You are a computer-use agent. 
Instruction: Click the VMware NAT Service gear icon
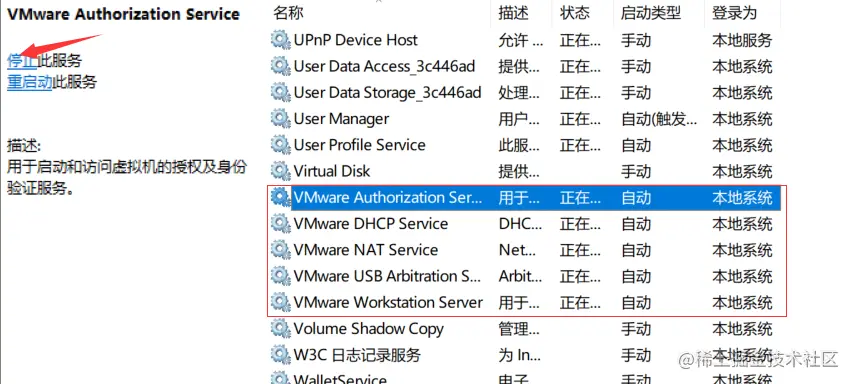click(280, 250)
